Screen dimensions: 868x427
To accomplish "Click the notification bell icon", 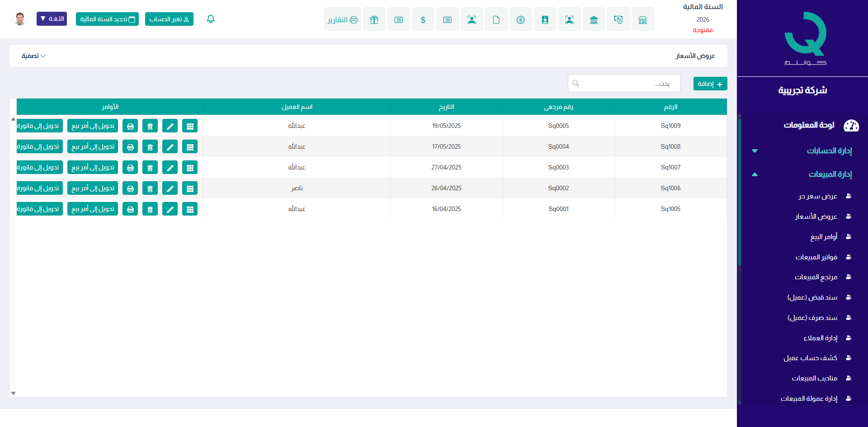I will 211,19.
